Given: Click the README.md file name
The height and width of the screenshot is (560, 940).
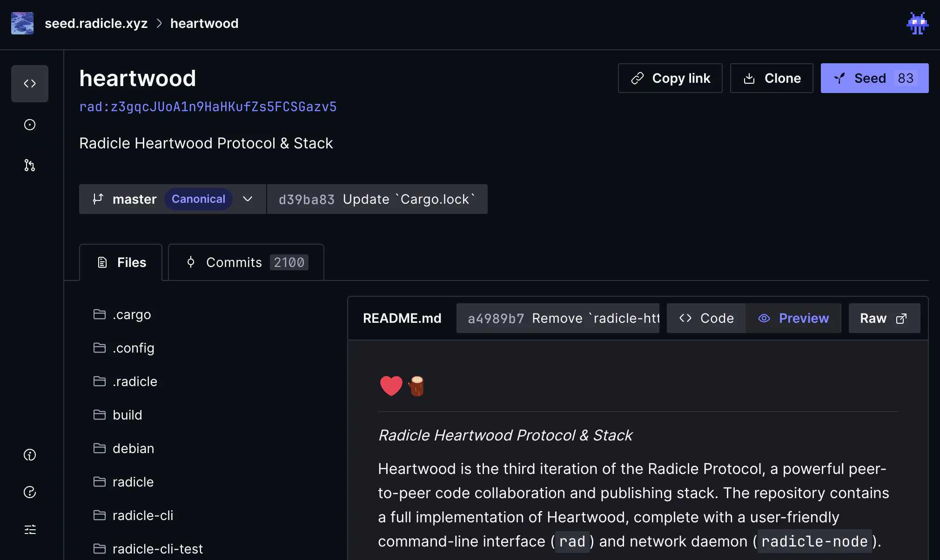Looking at the screenshot, I should [x=402, y=318].
